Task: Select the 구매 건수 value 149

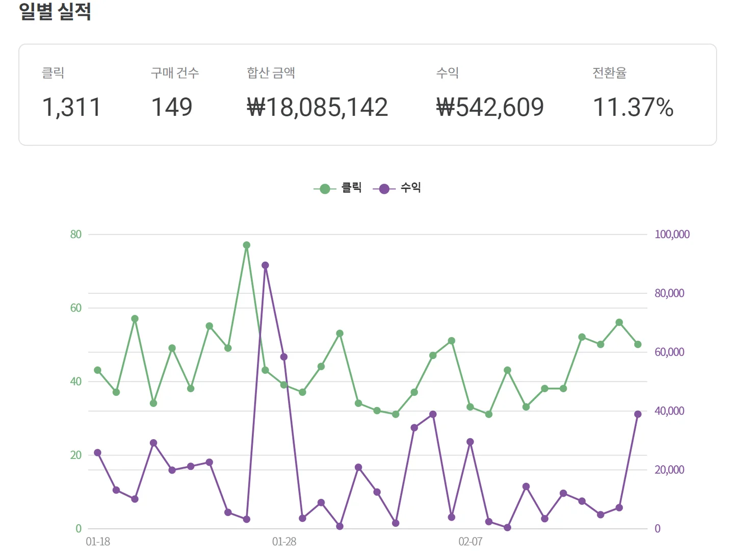Action: click(172, 108)
